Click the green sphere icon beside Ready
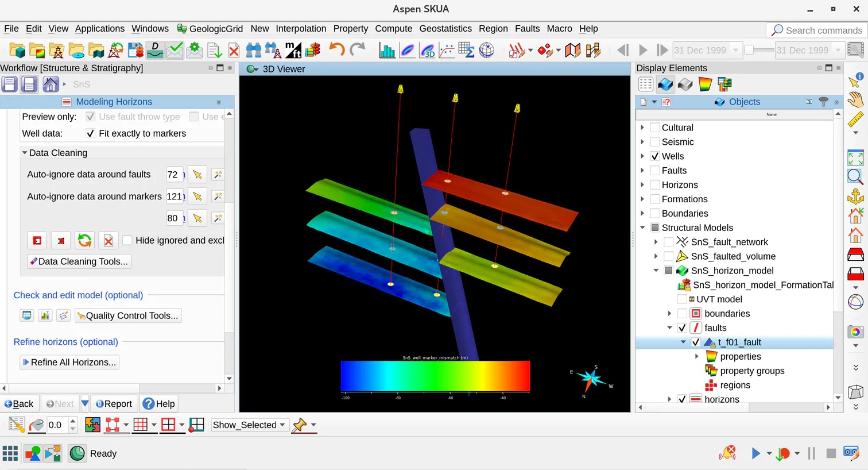 (77, 453)
